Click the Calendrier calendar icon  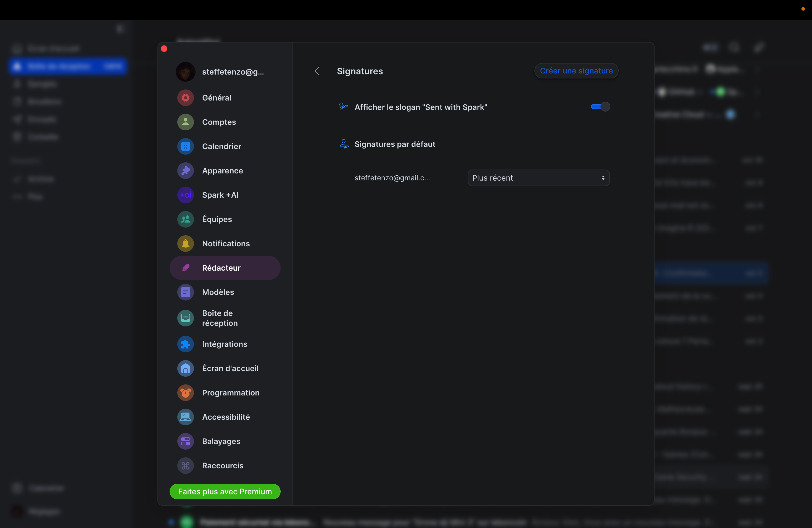point(185,146)
